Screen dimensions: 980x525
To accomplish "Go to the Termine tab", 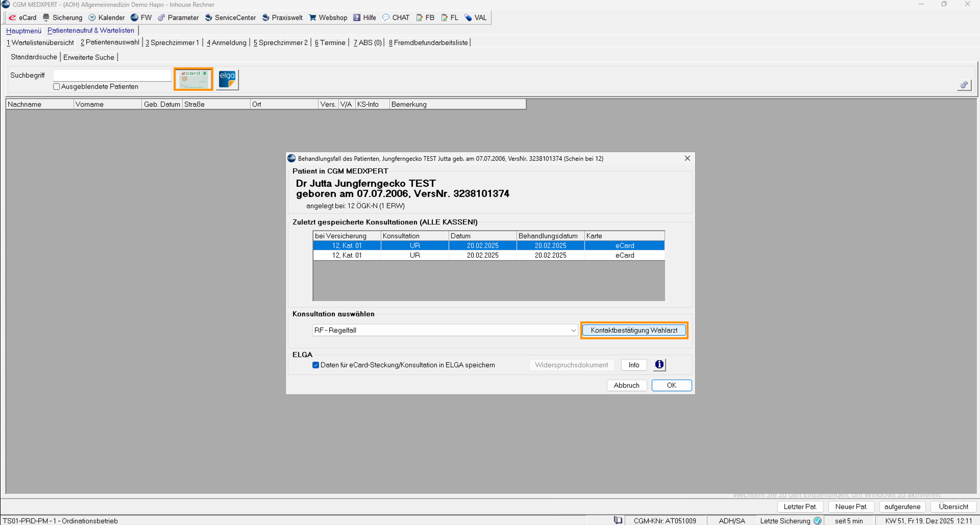I will [330, 42].
